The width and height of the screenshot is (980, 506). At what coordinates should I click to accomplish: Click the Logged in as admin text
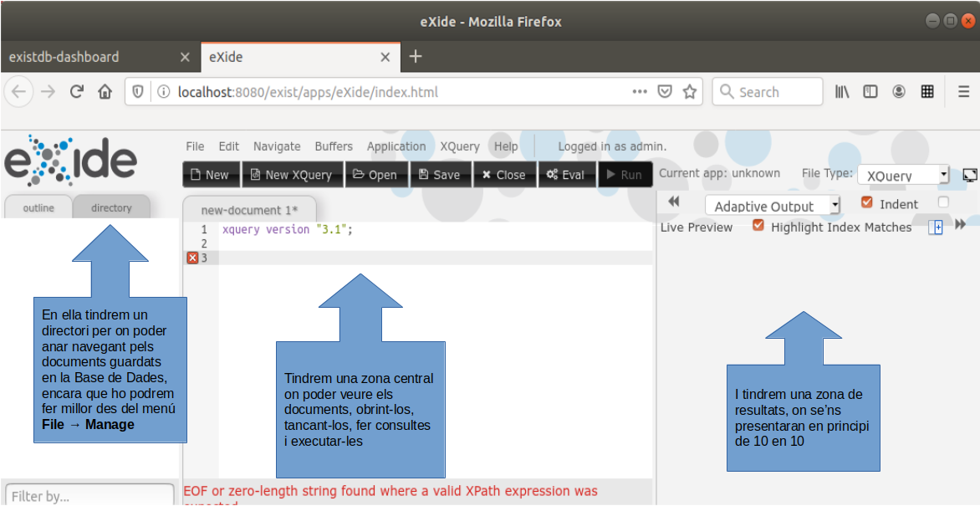(x=612, y=146)
